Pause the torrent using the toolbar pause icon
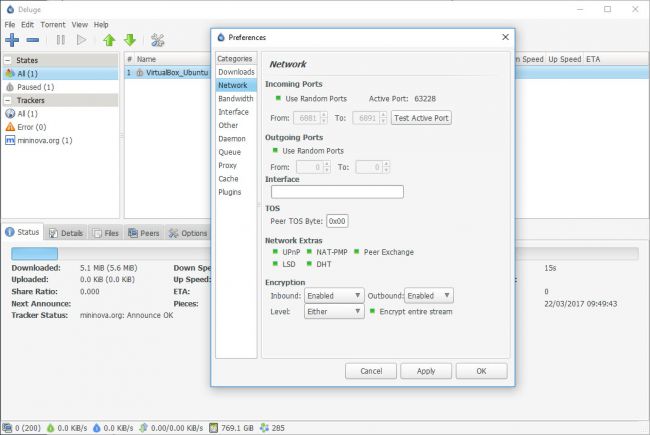The width and height of the screenshot is (650, 435). [60, 40]
